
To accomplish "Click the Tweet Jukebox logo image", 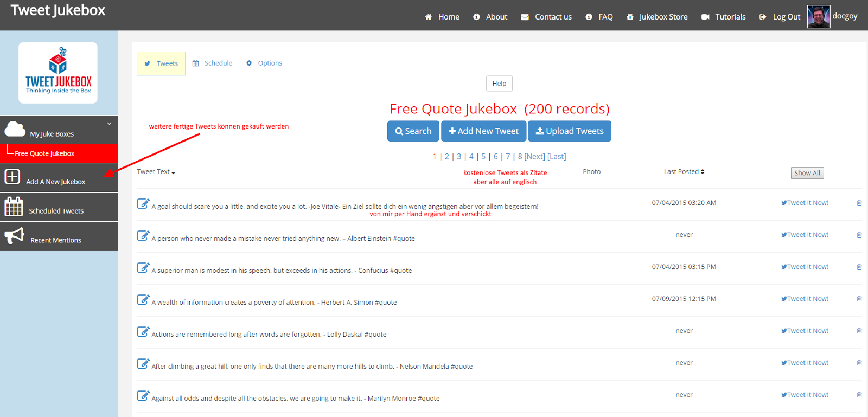I will point(58,73).
